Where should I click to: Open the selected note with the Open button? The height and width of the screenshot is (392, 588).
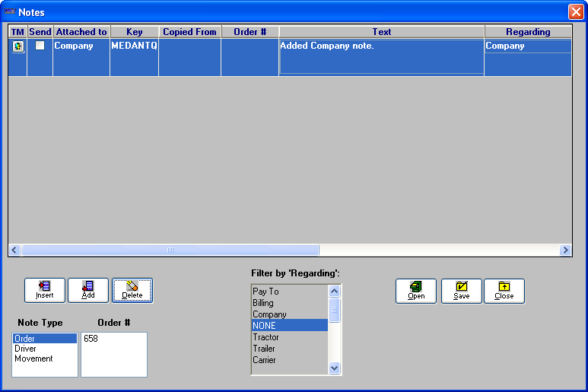click(x=416, y=291)
